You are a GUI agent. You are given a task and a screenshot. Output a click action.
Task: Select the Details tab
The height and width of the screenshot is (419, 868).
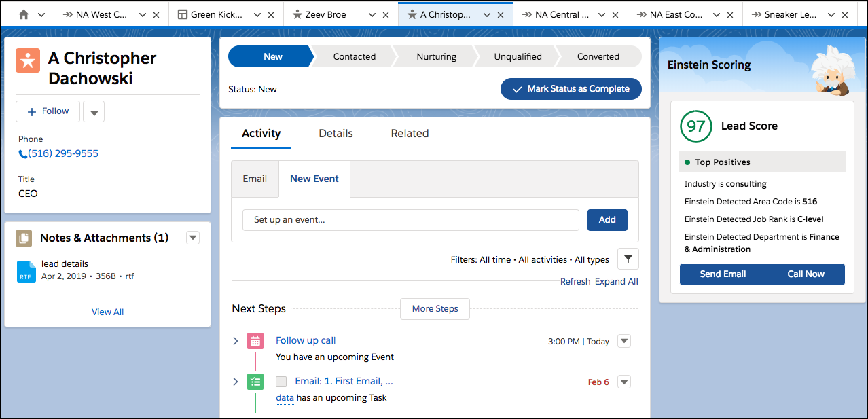(x=336, y=134)
